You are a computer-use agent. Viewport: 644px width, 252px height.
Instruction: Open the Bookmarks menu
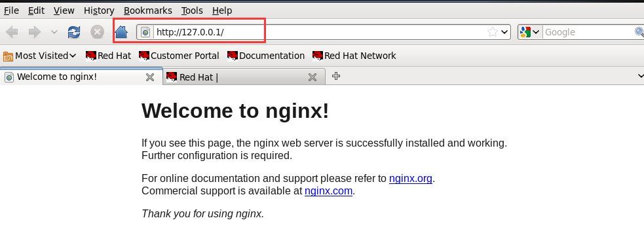148,10
